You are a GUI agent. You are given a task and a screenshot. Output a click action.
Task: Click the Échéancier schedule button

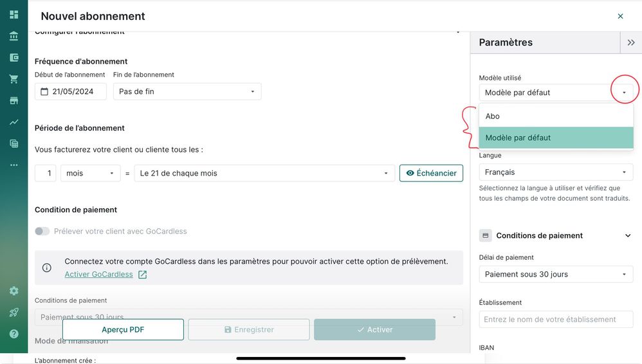431,173
